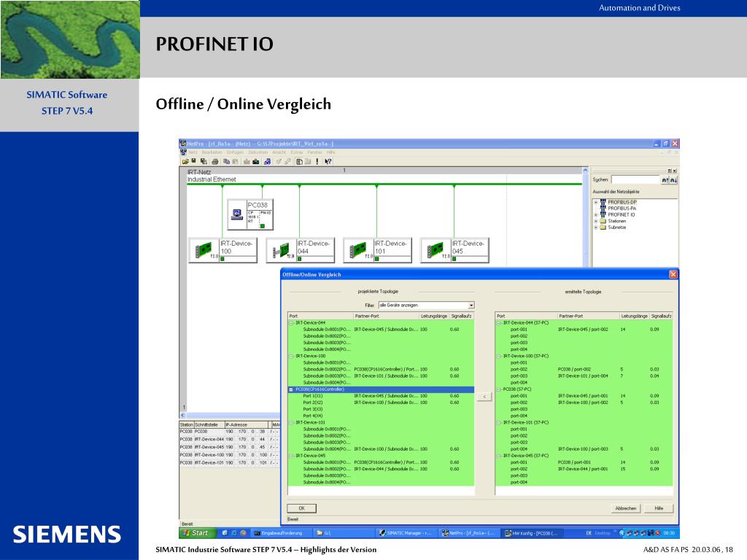The image size is (747, 560).
Task: Open the Netz menu
Action: point(193,152)
